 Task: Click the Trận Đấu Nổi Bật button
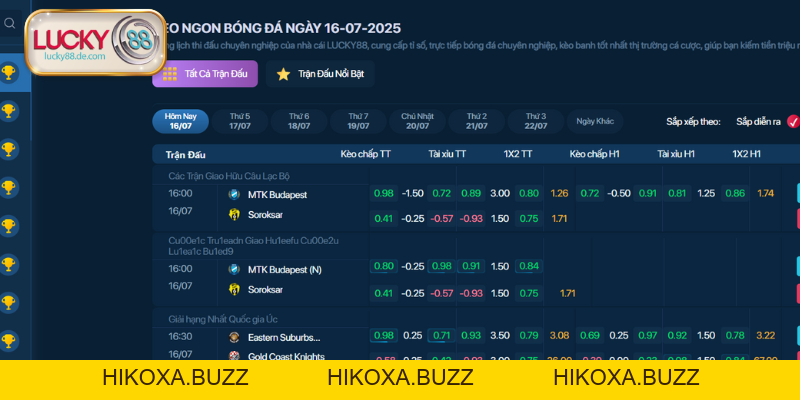[x=320, y=74]
